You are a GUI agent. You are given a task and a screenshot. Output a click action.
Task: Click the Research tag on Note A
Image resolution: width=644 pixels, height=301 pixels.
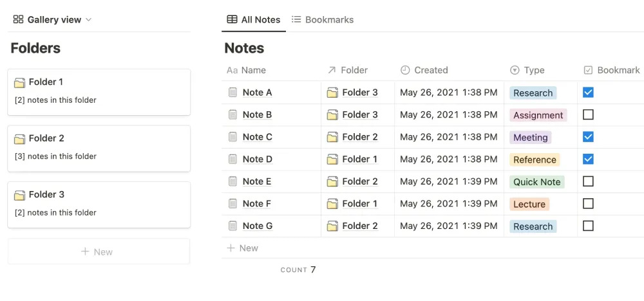(533, 93)
